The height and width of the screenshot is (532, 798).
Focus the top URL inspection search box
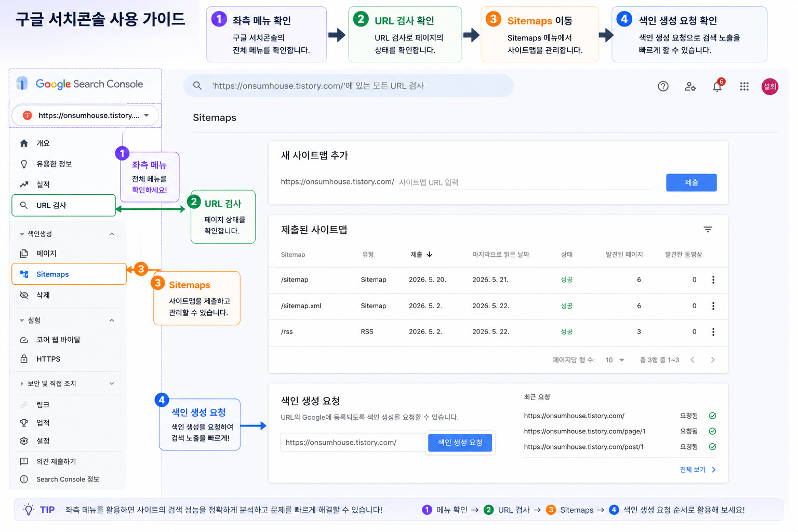coord(348,86)
